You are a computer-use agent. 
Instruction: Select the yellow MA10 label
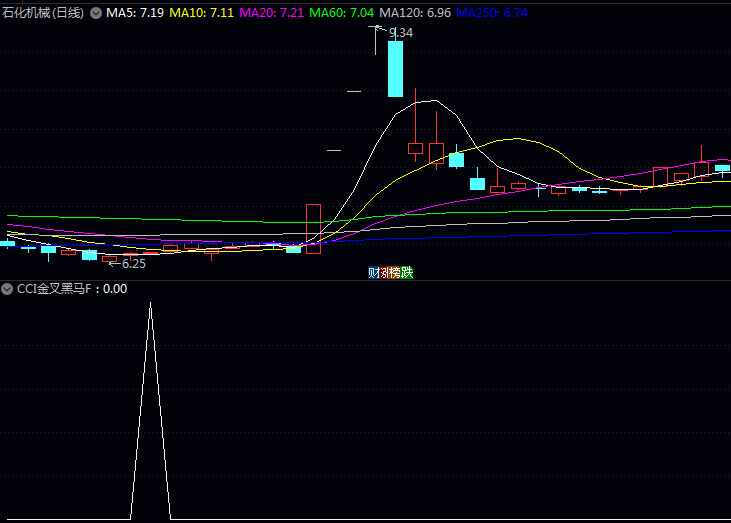[202, 13]
